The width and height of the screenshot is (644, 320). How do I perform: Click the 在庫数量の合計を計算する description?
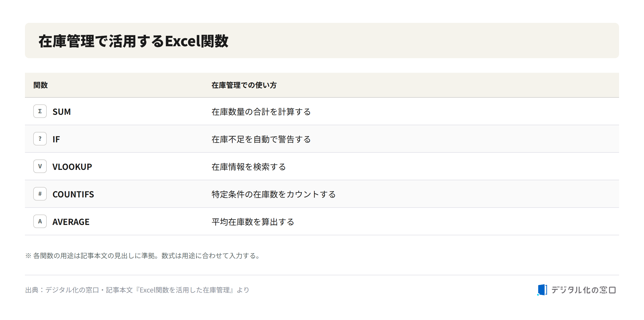(x=261, y=112)
